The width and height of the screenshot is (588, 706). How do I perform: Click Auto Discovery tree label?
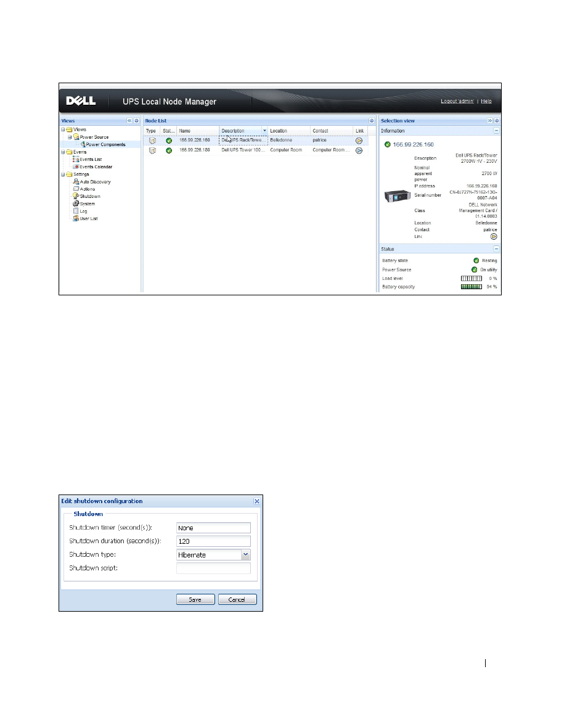click(95, 182)
